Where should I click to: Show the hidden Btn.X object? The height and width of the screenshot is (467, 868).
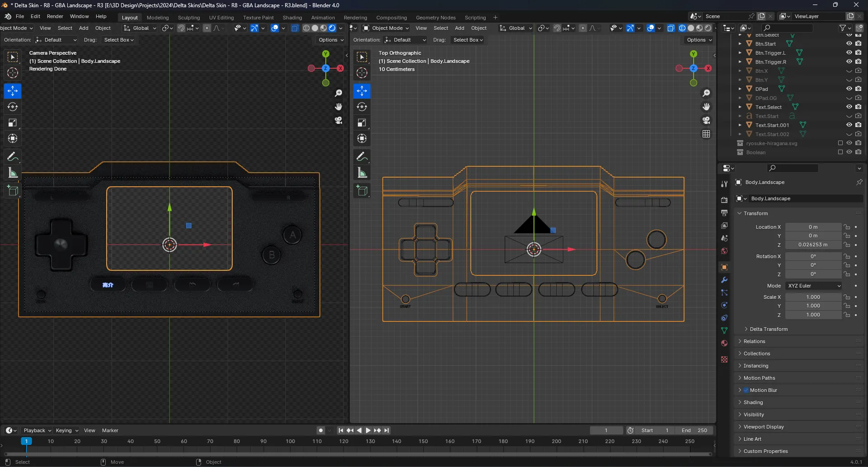(849, 71)
